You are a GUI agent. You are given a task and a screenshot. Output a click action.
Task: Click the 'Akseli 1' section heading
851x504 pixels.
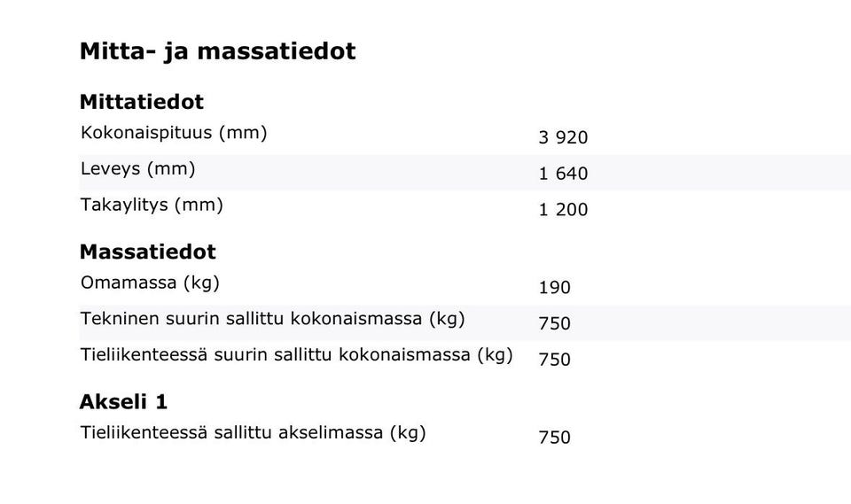click(123, 402)
